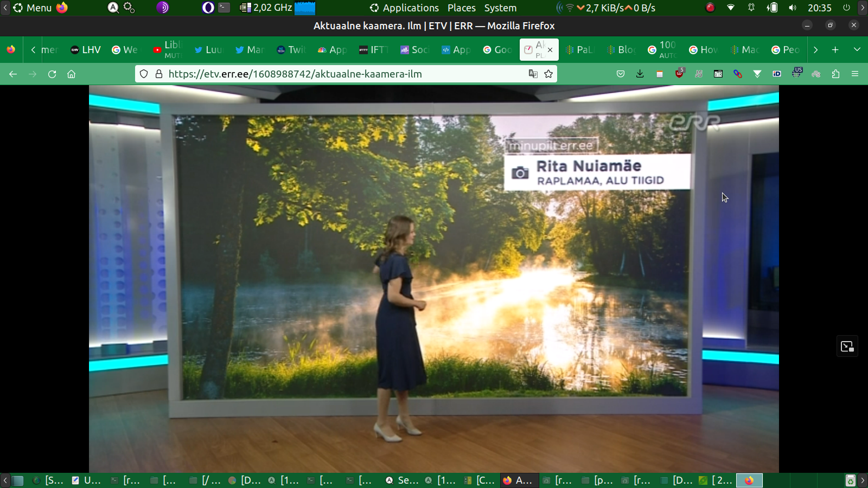Open the 'Se...' window in taskbar
Screen dimensions: 868x488
coord(402,480)
